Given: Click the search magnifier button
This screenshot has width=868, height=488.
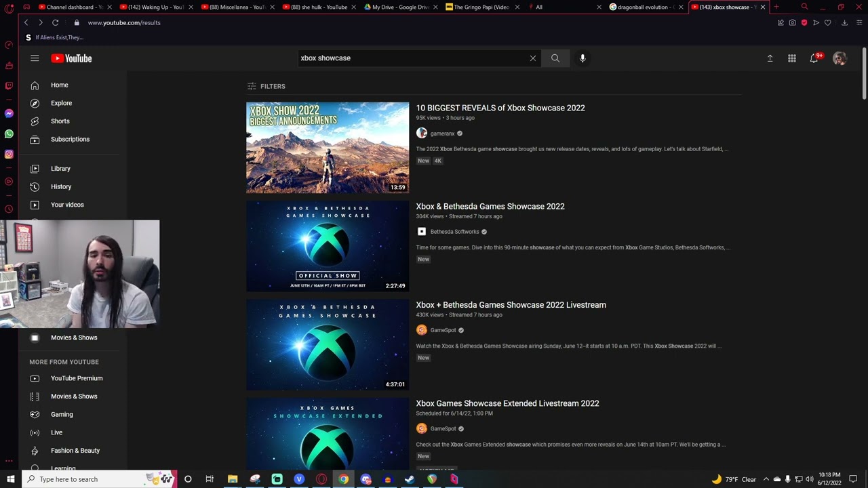Looking at the screenshot, I should coord(555,58).
